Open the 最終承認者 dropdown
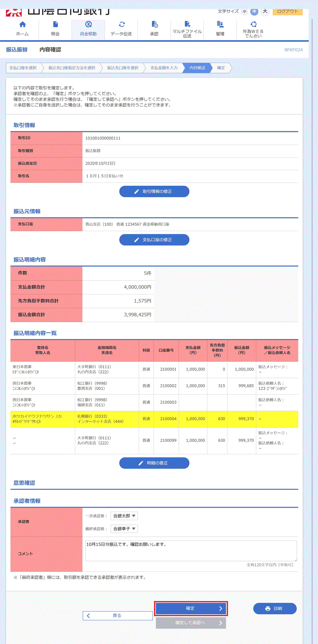 click(124, 529)
